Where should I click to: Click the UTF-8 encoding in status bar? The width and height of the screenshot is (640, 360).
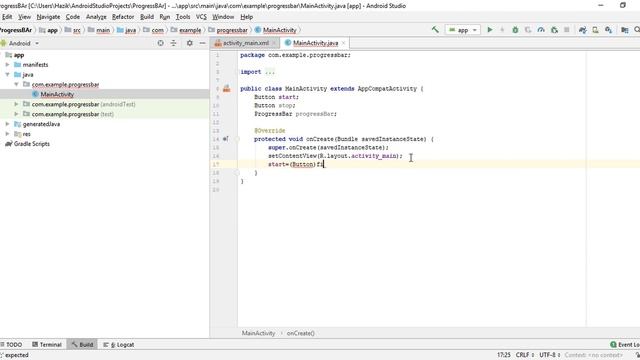point(550,355)
